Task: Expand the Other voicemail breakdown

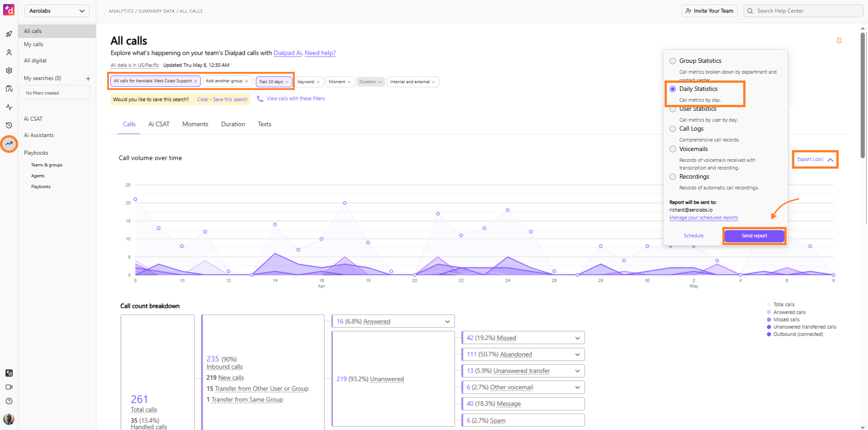Action: click(577, 387)
